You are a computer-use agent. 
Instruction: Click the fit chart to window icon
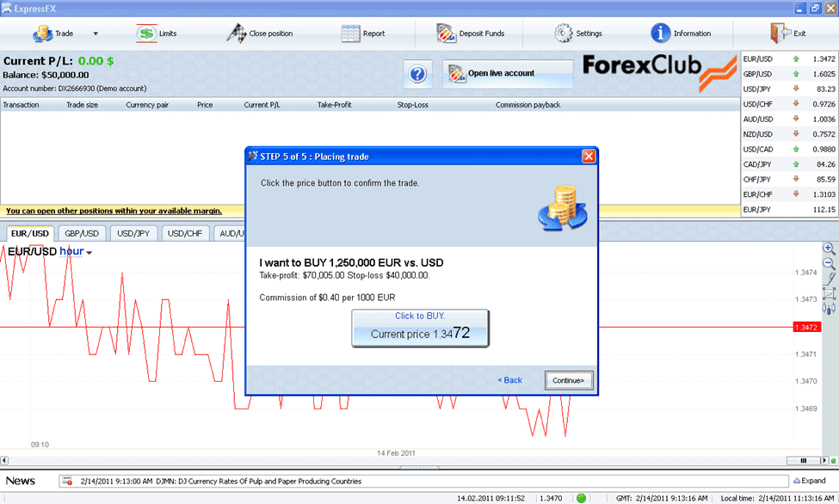[x=829, y=293]
